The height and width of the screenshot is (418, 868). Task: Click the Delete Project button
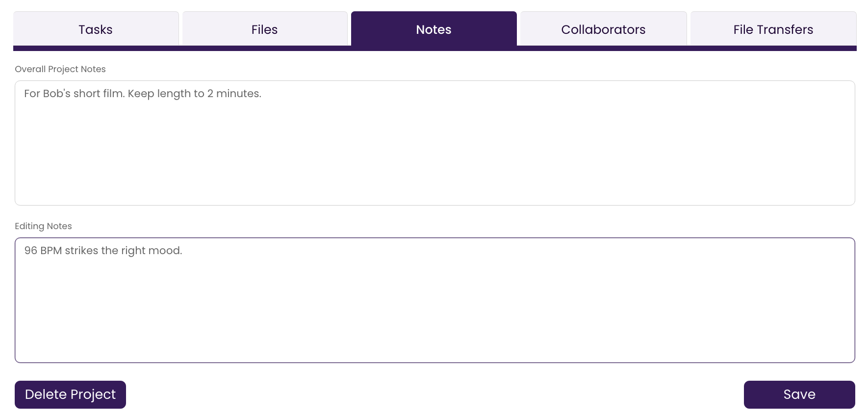point(70,394)
